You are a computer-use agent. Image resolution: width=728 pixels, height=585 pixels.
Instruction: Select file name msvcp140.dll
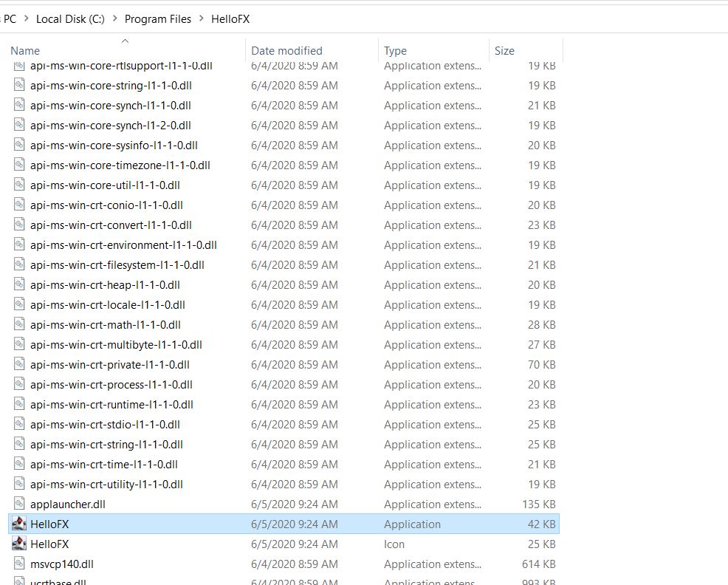click(62, 564)
